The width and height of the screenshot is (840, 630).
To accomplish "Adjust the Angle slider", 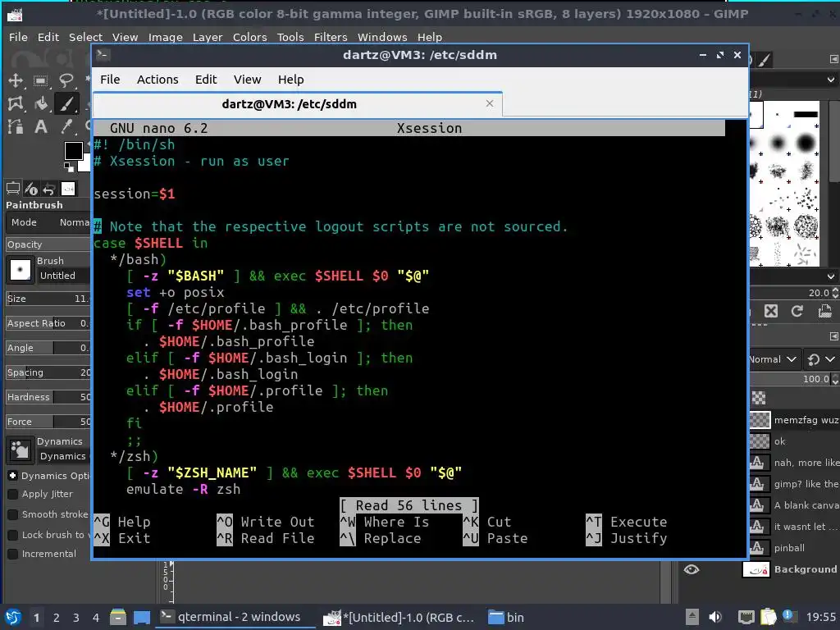I will tap(48, 348).
